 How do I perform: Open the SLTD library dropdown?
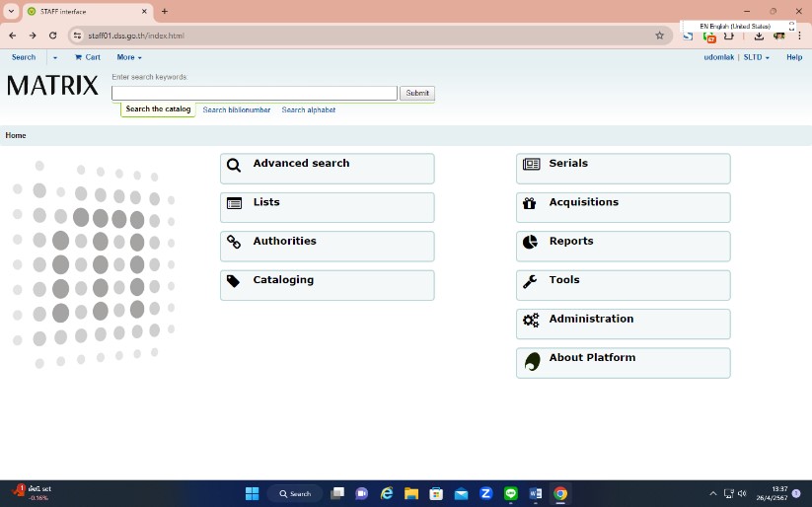pos(756,57)
